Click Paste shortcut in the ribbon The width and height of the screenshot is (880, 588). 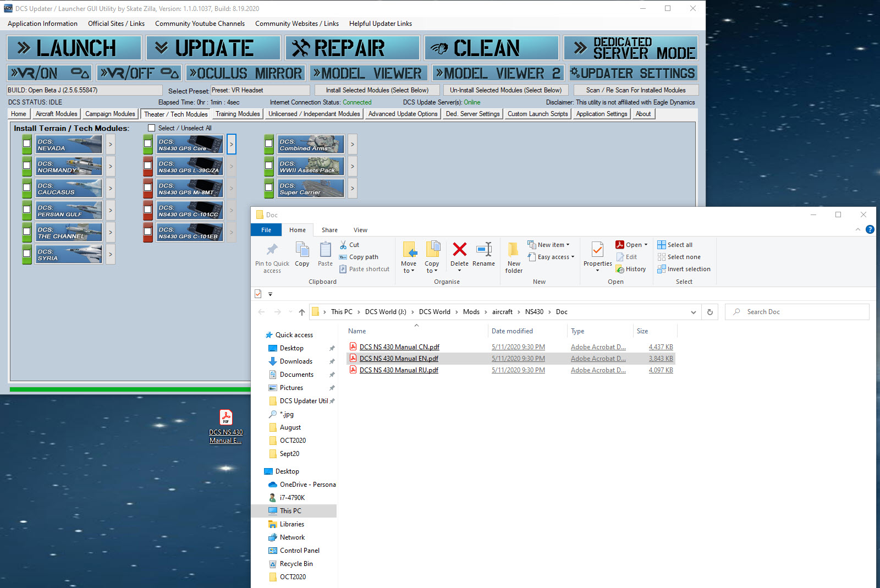pyautogui.click(x=364, y=269)
